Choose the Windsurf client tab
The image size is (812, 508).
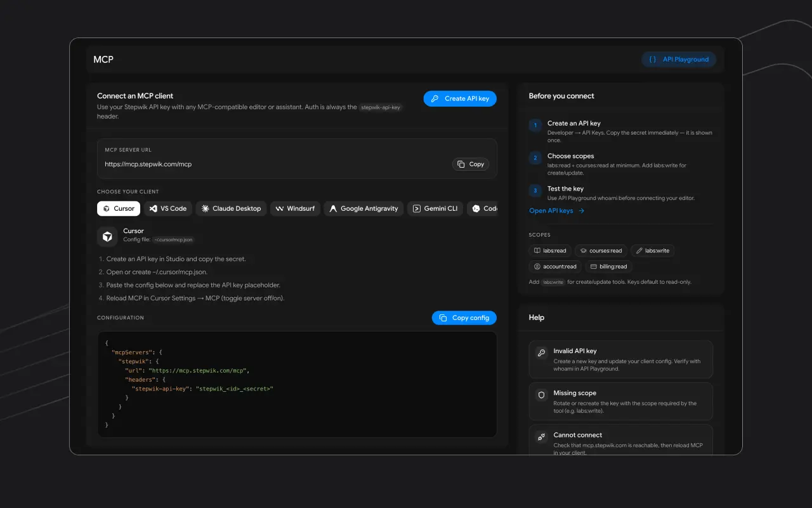point(296,208)
